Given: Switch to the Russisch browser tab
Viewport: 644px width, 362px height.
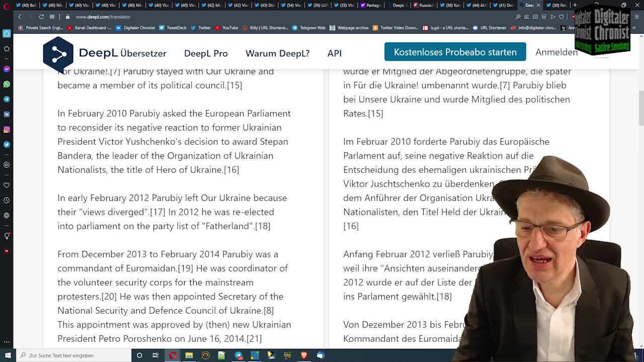Looking at the screenshot, I should tap(424, 5).
